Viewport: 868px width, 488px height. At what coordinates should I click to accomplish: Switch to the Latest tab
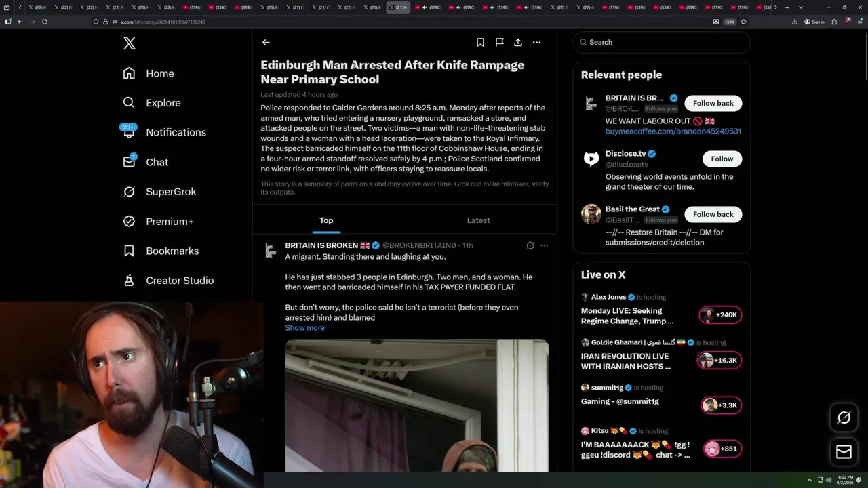coord(479,220)
